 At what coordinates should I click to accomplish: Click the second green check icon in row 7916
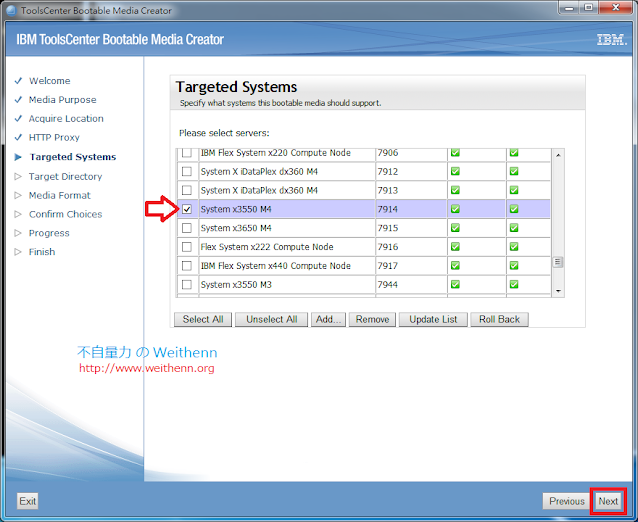(x=514, y=247)
